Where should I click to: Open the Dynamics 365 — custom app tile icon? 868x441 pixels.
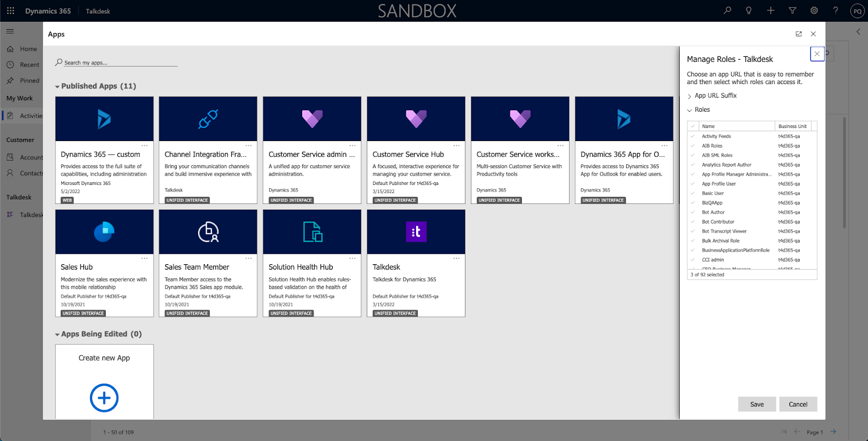click(x=104, y=119)
